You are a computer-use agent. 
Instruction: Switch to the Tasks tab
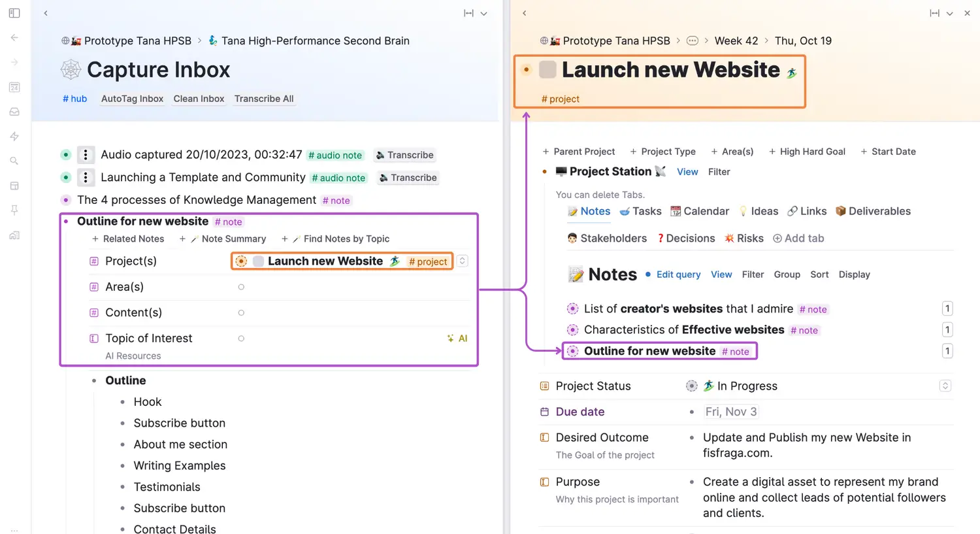640,211
